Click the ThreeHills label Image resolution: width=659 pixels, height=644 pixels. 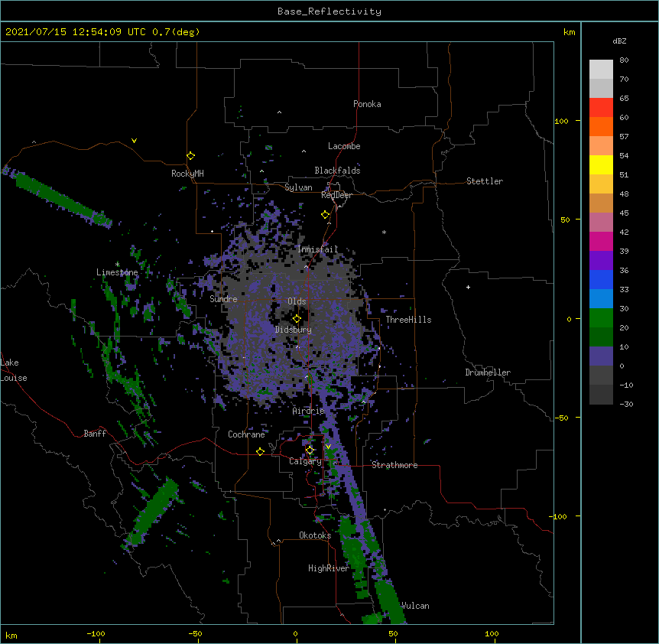click(408, 320)
